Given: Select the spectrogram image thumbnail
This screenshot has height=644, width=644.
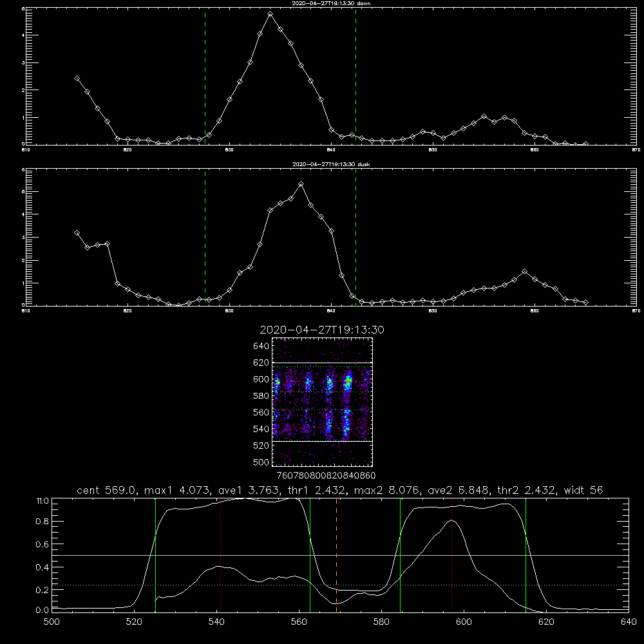Looking at the screenshot, I should click(322, 402).
